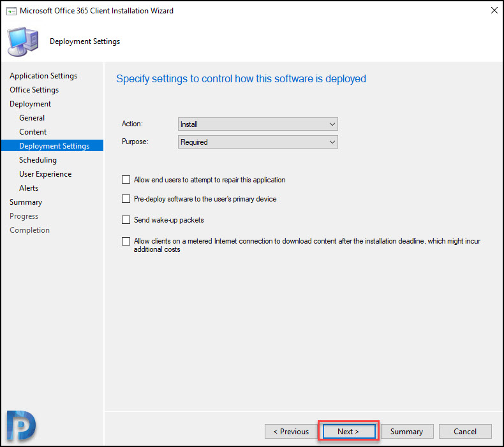
Task: Select Office Settings in the sidebar
Action: [34, 90]
